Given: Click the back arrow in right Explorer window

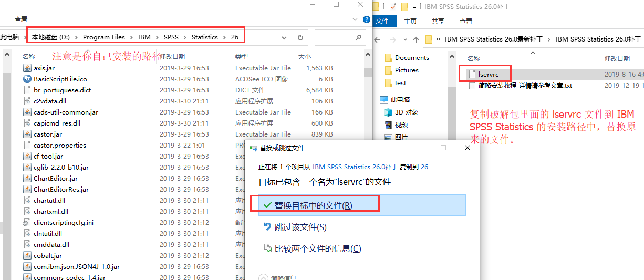Looking at the screenshot, I should [x=379, y=39].
